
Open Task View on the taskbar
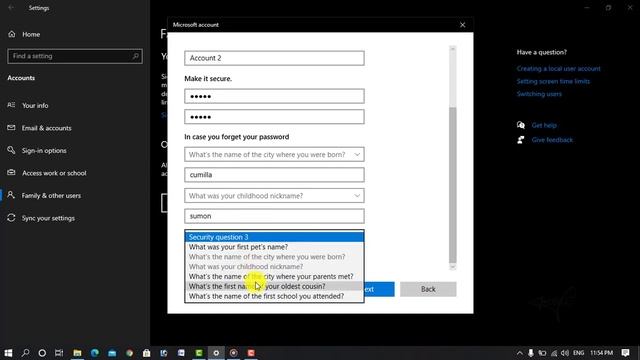pos(59,353)
